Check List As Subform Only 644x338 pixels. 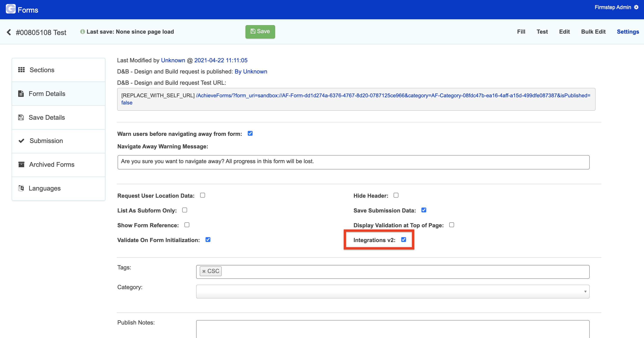coord(185,210)
